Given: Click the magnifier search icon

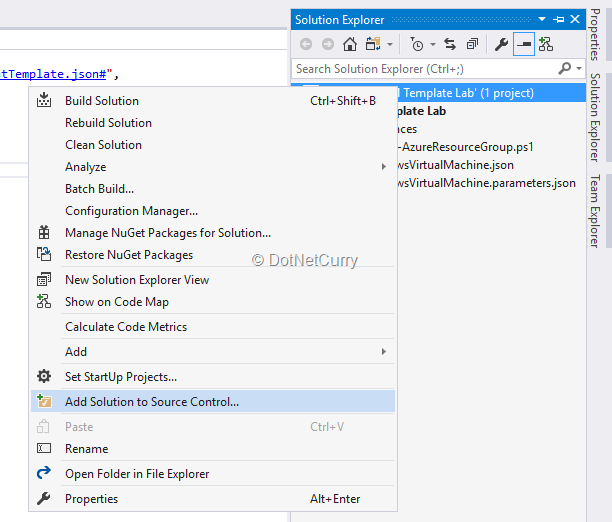Looking at the screenshot, I should click(564, 69).
